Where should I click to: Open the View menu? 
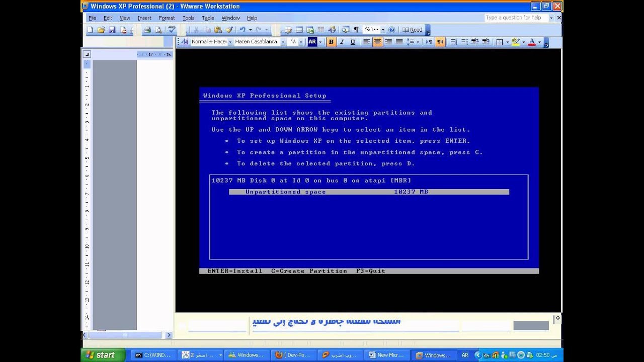click(125, 18)
